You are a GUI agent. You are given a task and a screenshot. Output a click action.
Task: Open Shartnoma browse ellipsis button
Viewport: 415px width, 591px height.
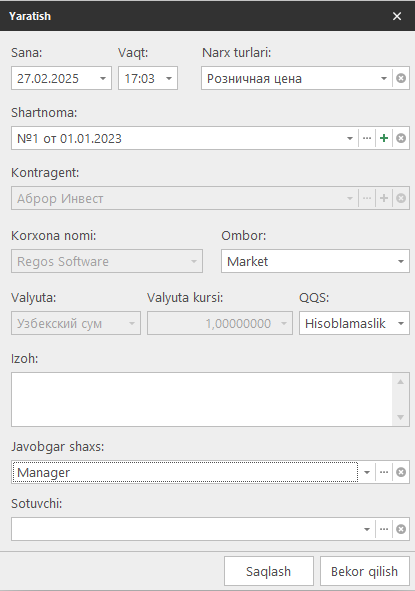pyautogui.click(x=367, y=138)
